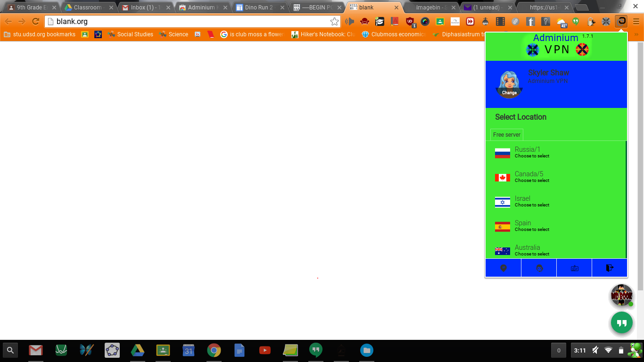644x362 pixels.
Task: Open the IP location pin in VPN footer
Action: [503, 268]
